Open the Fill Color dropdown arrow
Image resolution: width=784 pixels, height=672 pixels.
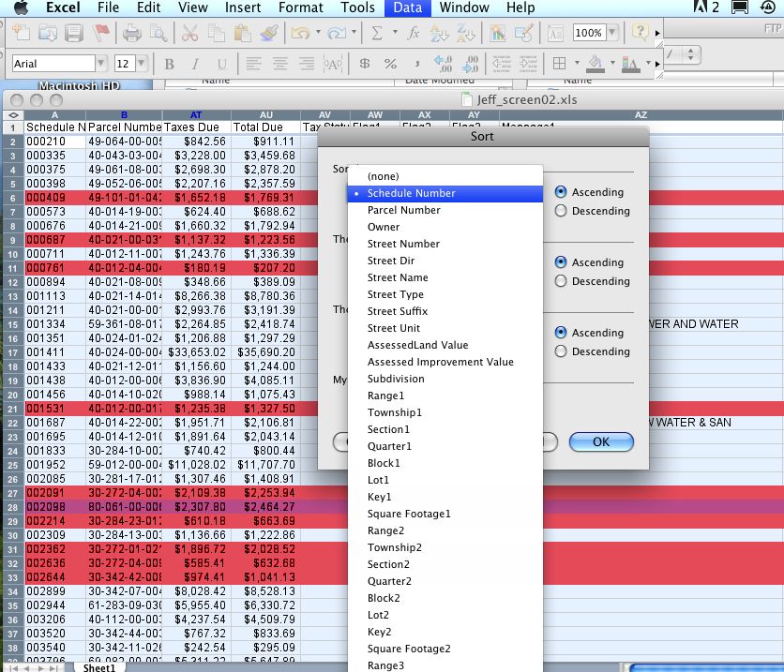pyautogui.click(x=612, y=63)
